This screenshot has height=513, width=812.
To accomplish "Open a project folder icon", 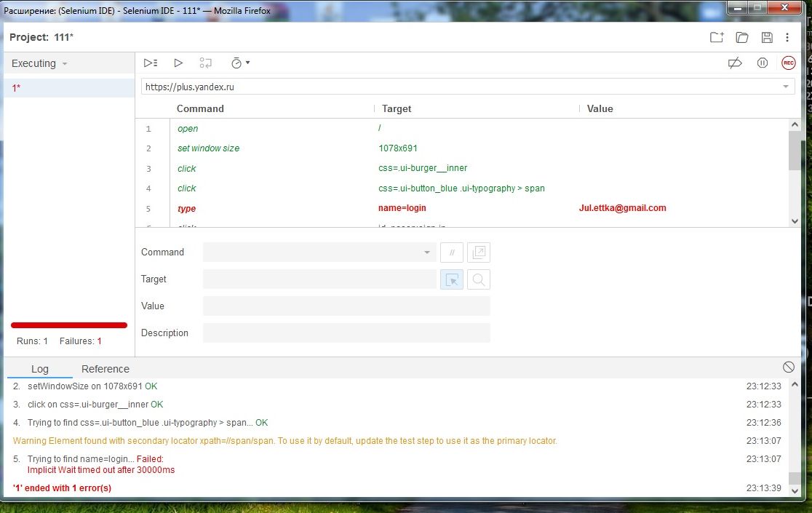I will (742, 37).
